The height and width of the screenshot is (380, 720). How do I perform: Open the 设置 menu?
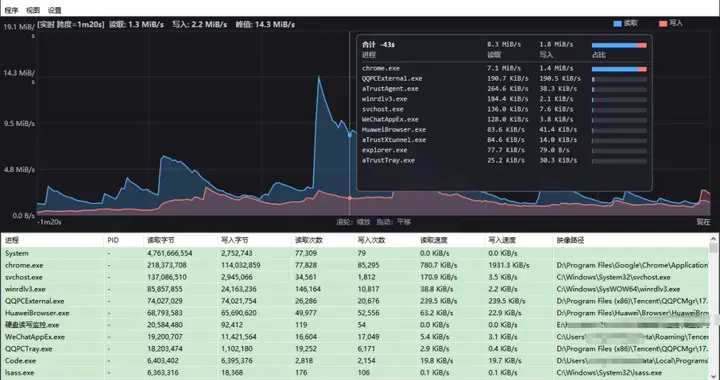[x=54, y=10]
